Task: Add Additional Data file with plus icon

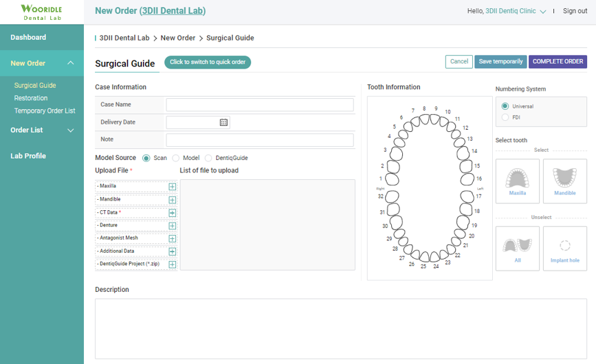Action: 172,251
